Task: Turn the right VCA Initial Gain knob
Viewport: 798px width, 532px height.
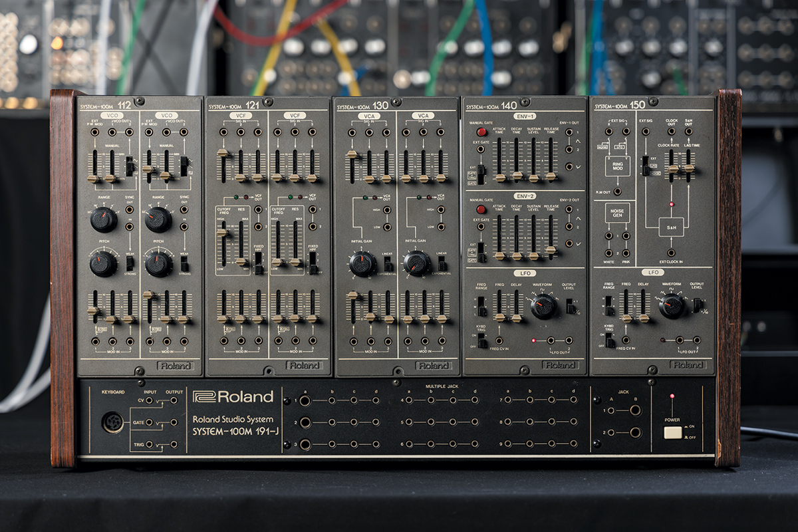Action: click(417, 264)
